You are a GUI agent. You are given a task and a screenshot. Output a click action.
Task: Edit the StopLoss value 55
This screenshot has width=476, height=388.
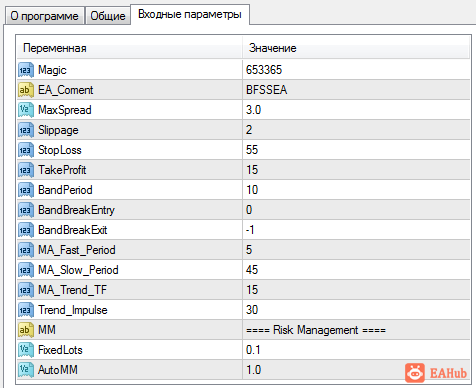(x=356, y=150)
